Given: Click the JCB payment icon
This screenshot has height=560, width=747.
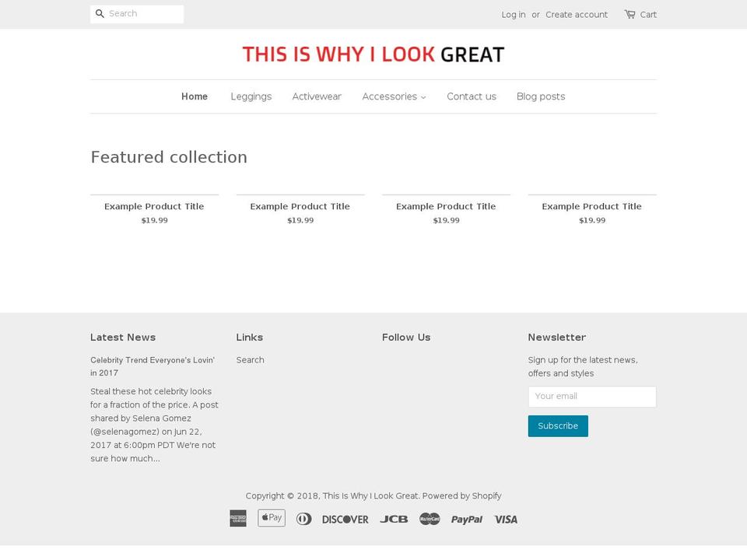Looking at the screenshot, I should click(x=394, y=519).
